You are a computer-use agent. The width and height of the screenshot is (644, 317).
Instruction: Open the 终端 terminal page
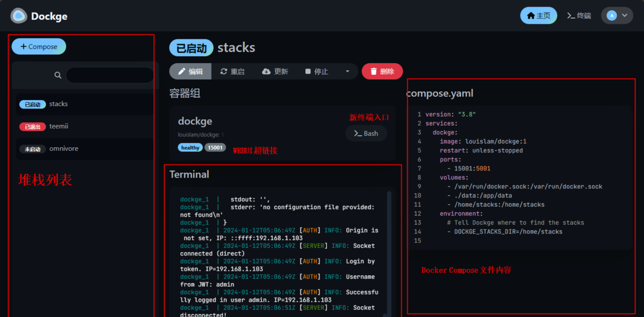579,15
